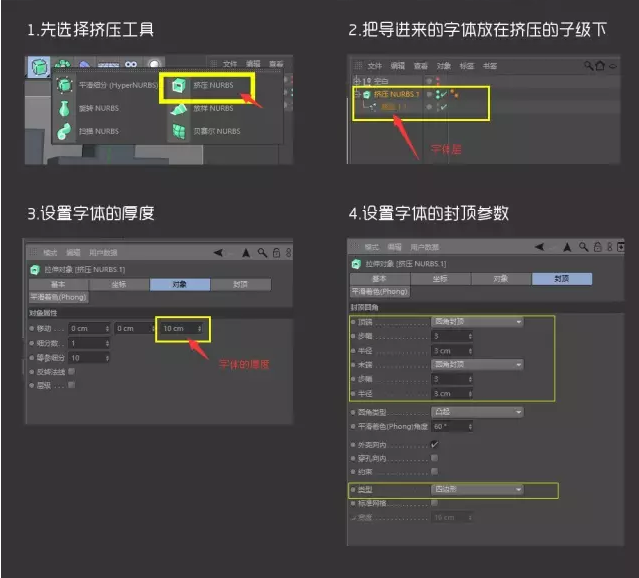Click first 0 cm movement field
Screen dimensions: 639x578
click(89, 329)
